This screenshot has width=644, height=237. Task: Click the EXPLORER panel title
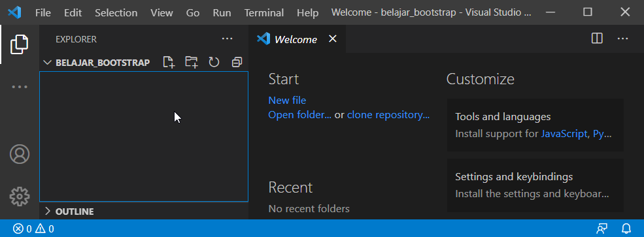pos(76,39)
